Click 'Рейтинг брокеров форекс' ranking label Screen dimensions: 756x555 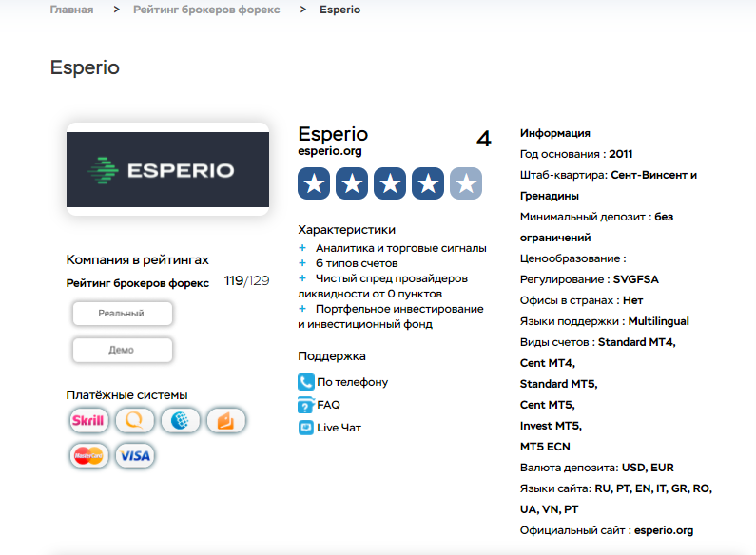[137, 283]
